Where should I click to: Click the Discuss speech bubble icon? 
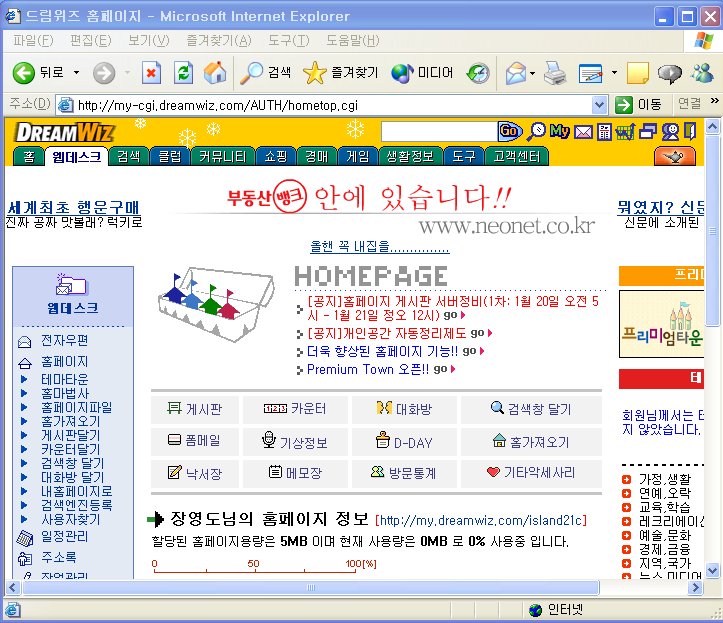(x=670, y=73)
